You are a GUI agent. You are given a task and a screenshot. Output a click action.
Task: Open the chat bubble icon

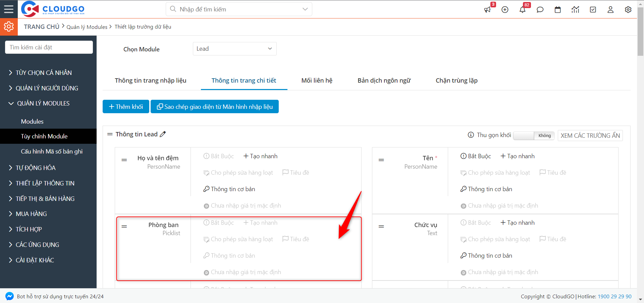[540, 10]
